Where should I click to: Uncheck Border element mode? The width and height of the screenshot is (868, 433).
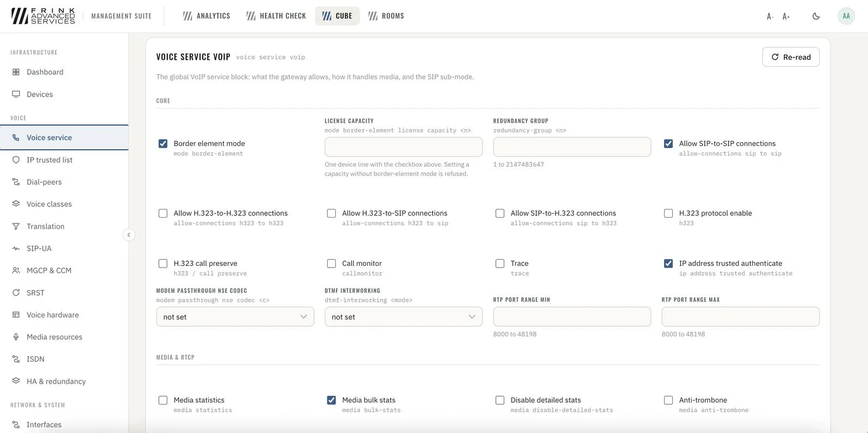pos(163,144)
